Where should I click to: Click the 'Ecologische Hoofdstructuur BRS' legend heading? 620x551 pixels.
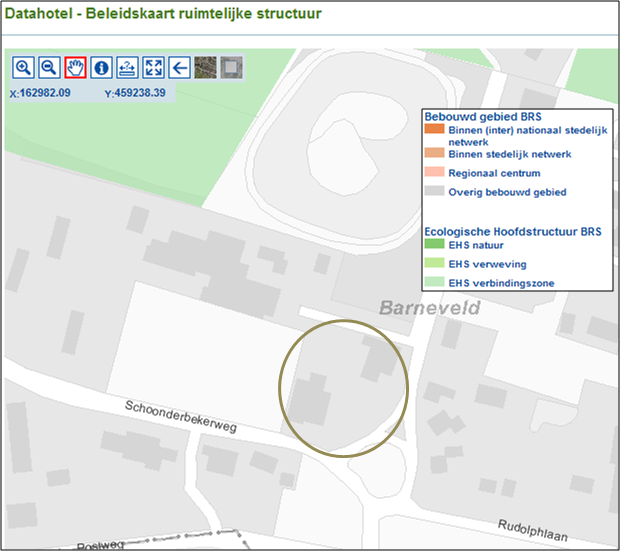pyautogui.click(x=513, y=231)
